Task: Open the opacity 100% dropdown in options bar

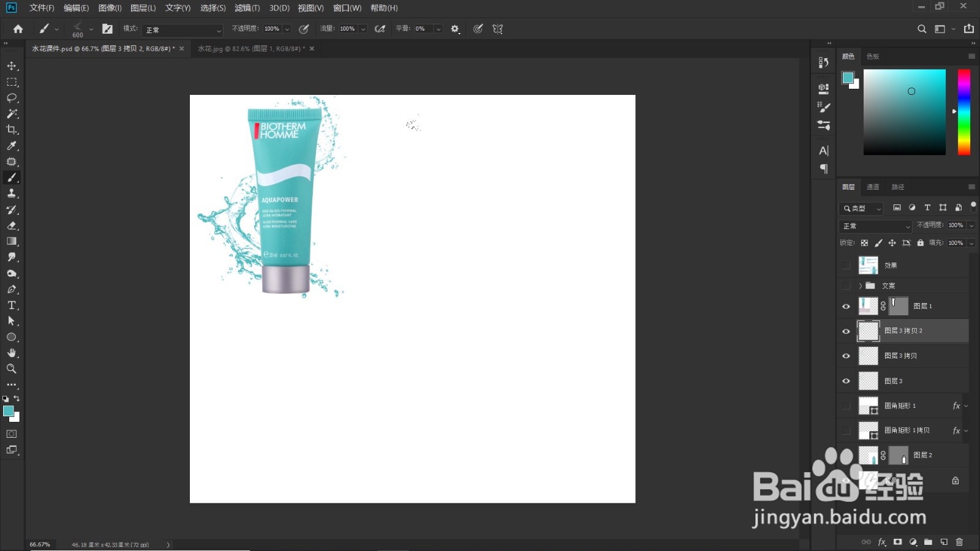Action: 287,29
